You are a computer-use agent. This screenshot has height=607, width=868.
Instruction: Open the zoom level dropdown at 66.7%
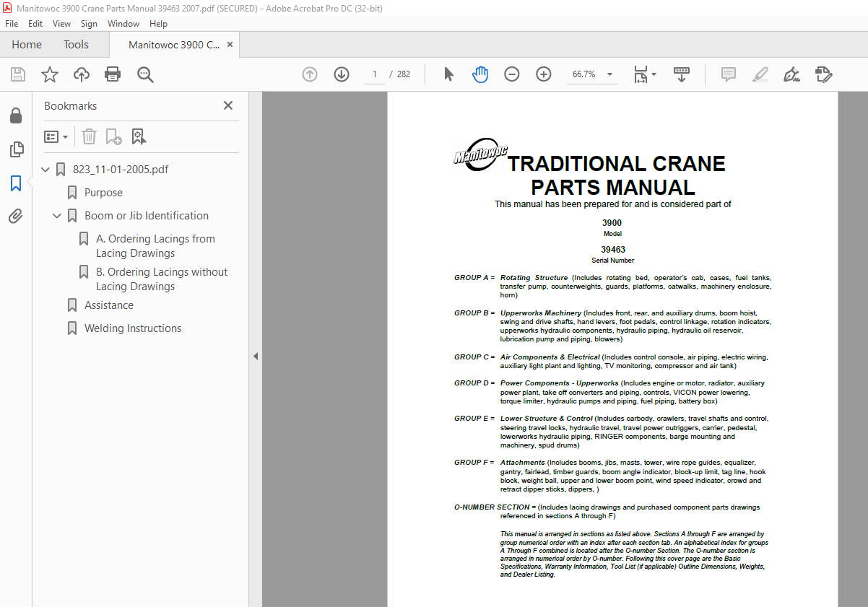click(610, 74)
